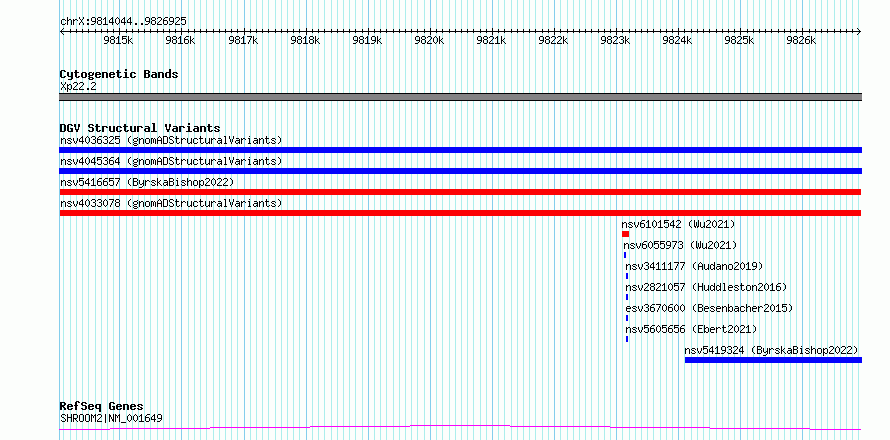Click the 9822k ruler position

click(553, 40)
